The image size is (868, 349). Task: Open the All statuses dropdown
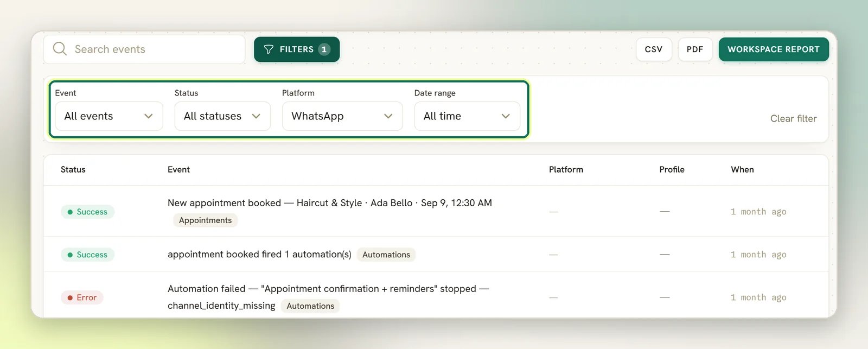222,116
